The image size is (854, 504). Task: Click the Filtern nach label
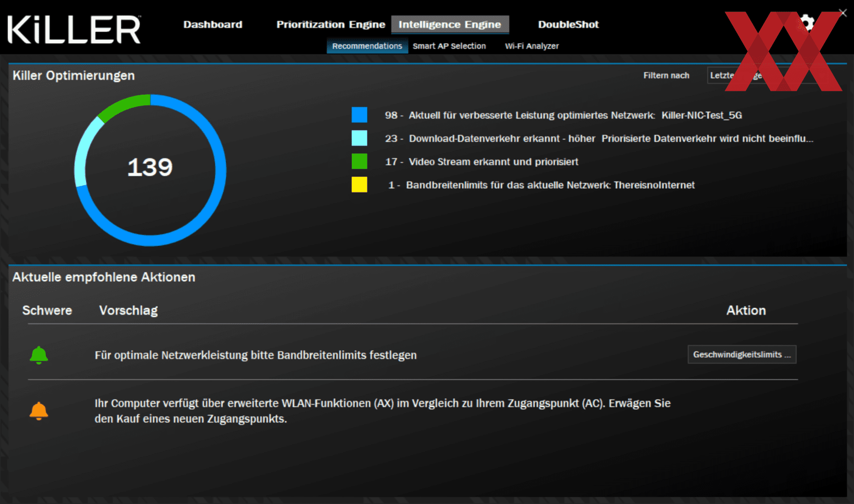[x=666, y=76]
